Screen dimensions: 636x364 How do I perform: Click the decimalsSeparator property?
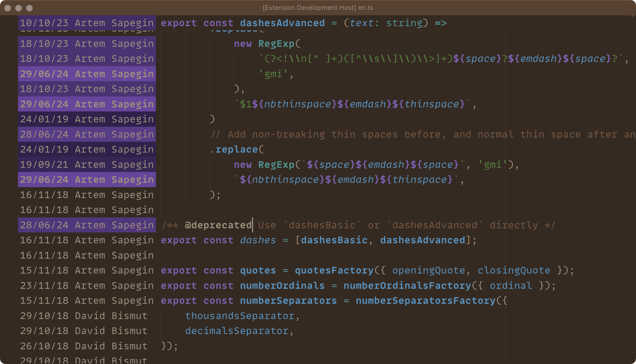[237, 331]
